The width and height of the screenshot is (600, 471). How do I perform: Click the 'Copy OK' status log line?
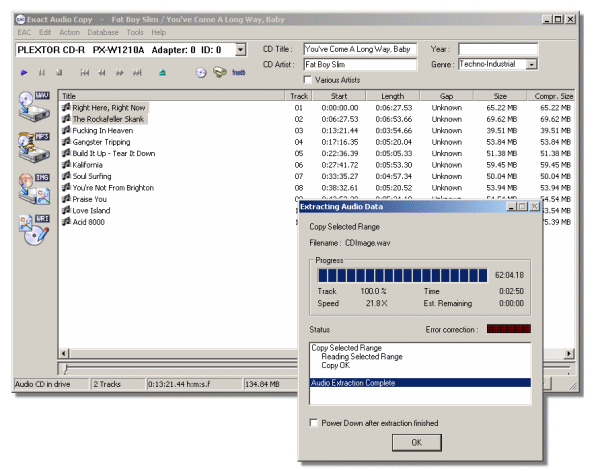(x=336, y=365)
